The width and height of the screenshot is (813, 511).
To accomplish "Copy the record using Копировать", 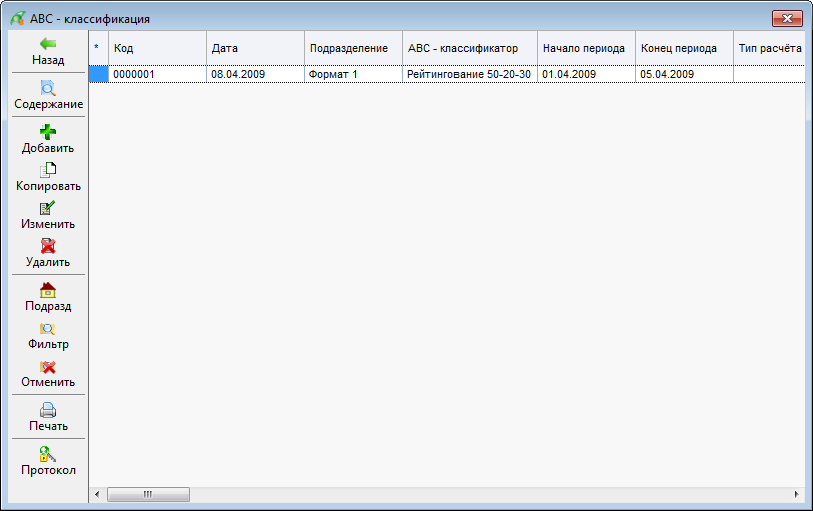I will tap(48, 177).
